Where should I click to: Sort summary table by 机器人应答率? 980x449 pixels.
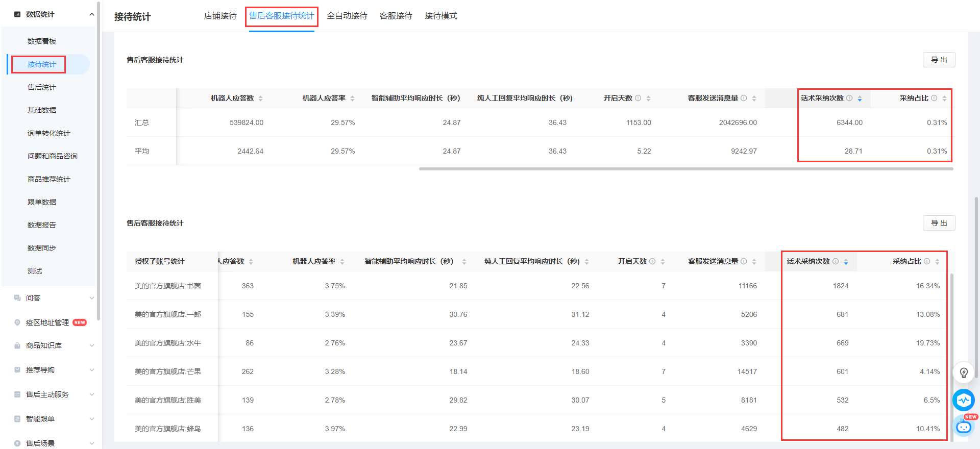coord(352,98)
